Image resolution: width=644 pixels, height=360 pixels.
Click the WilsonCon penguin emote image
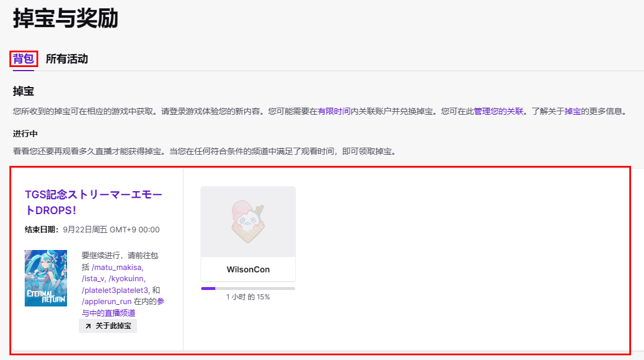click(x=248, y=222)
